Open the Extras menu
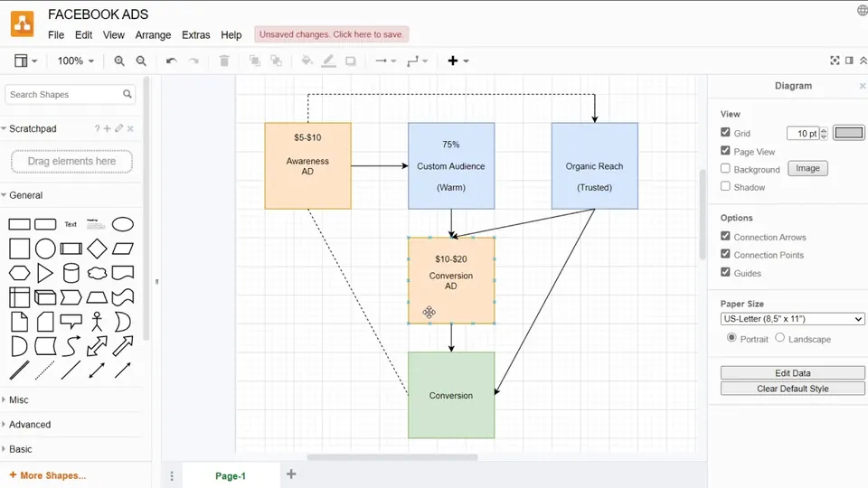Viewport: 868px width, 488px height. (x=196, y=35)
